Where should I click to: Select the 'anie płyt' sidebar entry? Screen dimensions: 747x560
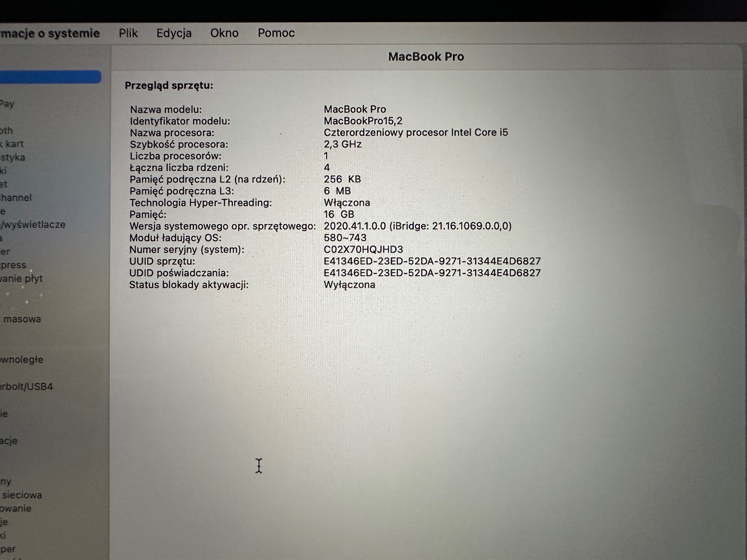click(x=21, y=279)
